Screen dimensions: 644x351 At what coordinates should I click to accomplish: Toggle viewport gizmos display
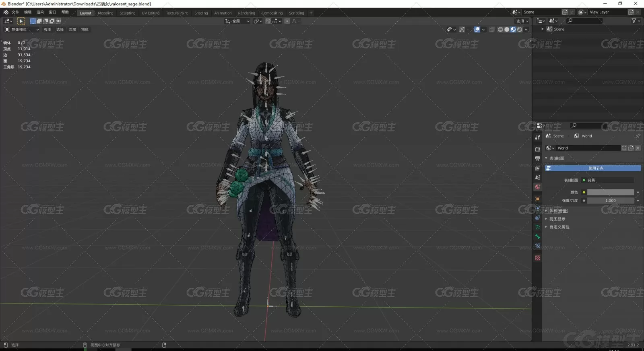click(x=462, y=29)
